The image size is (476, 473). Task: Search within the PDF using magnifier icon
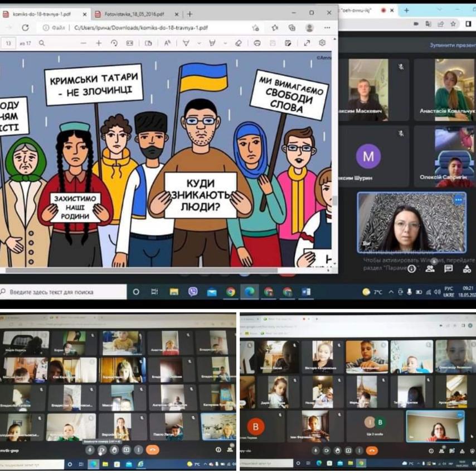pyautogui.click(x=42, y=43)
